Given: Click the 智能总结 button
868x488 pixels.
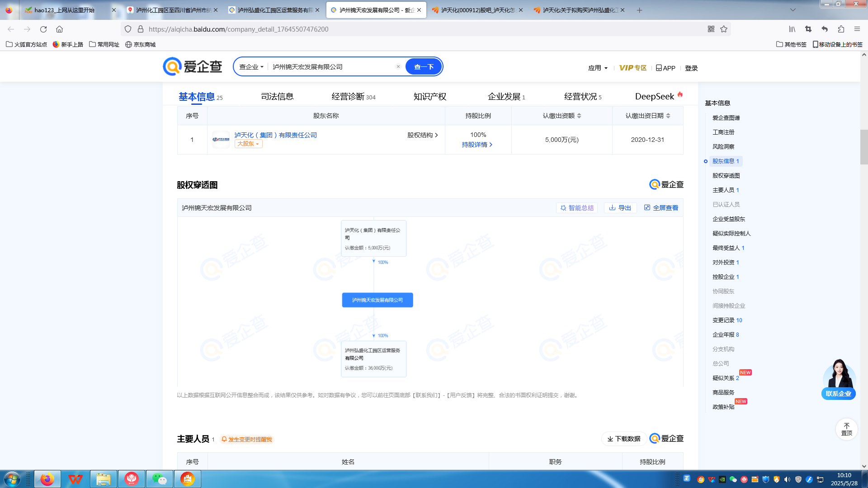Looking at the screenshot, I should pos(577,208).
